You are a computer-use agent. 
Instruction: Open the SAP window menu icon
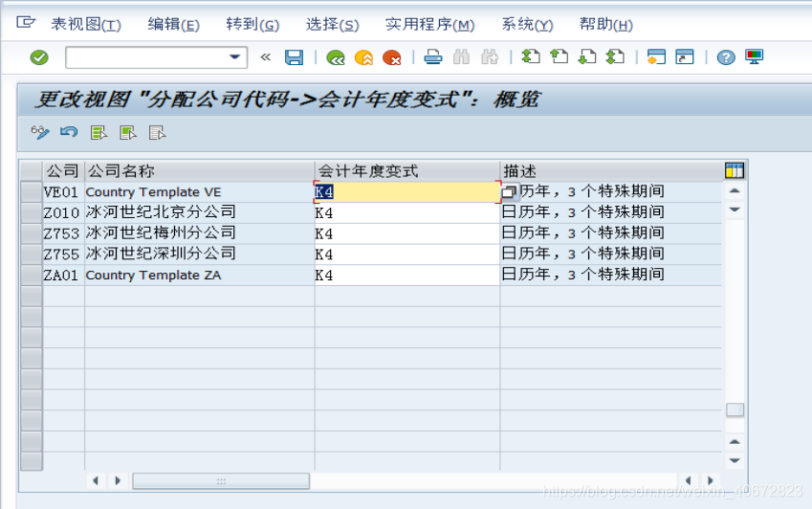coord(26,23)
